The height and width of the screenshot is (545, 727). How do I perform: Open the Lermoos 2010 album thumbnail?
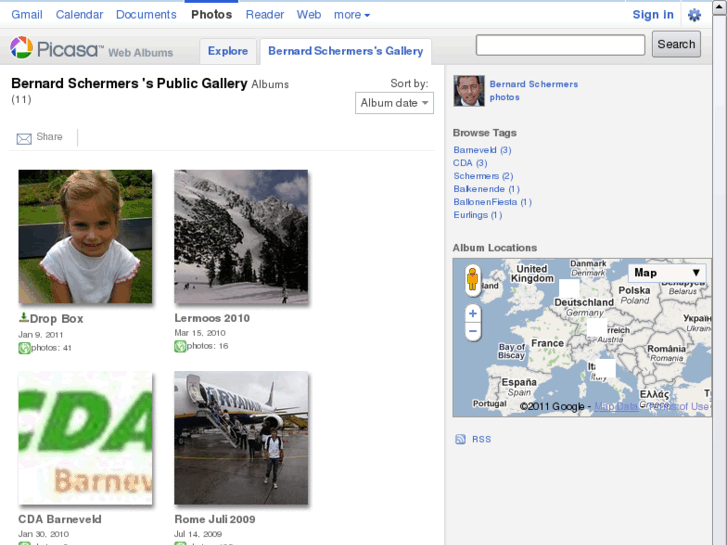point(241,237)
